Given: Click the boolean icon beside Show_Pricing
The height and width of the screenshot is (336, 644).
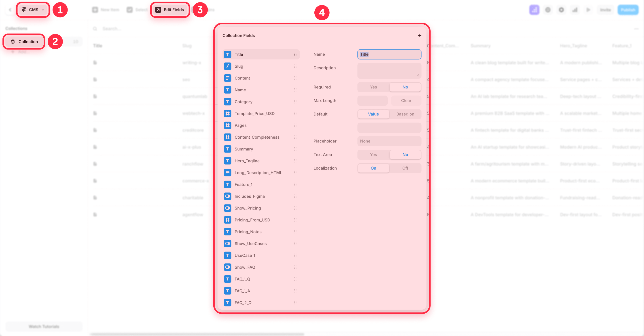Looking at the screenshot, I should (x=227, y=208).
